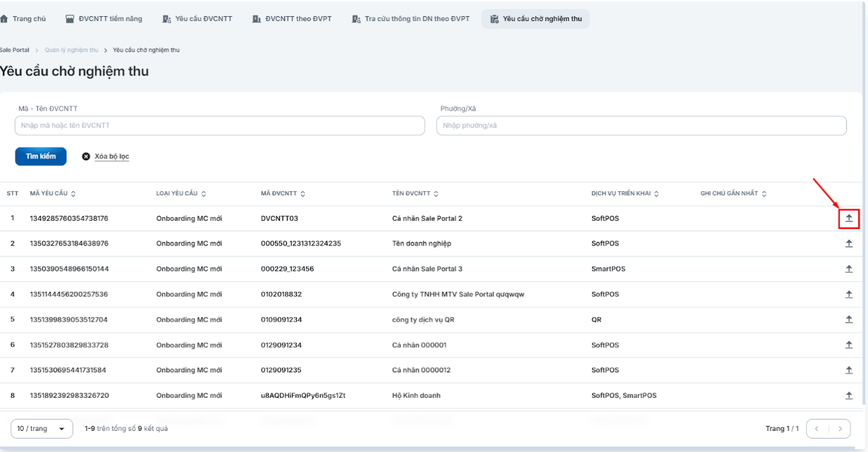The image size is (868, 452).
Task: Click request code 1351892392983326720
Action: pyautogui.click(x=69, y=396)
